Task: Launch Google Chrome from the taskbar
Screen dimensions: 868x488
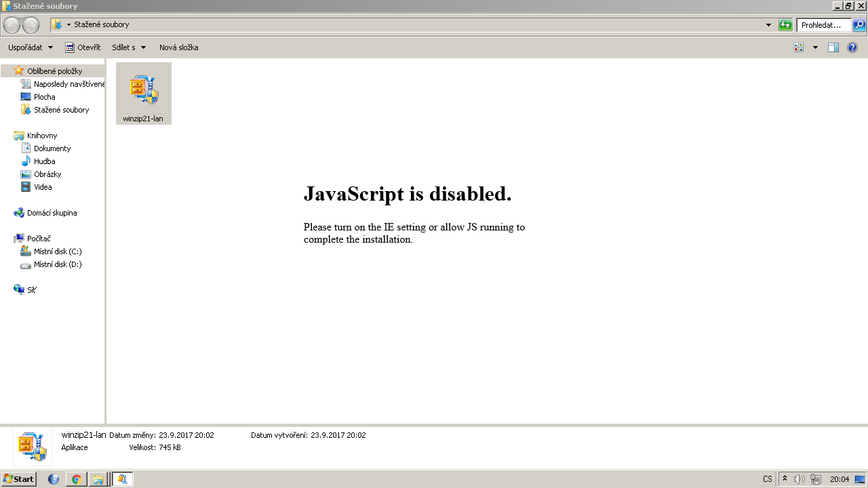Action: 77,479
